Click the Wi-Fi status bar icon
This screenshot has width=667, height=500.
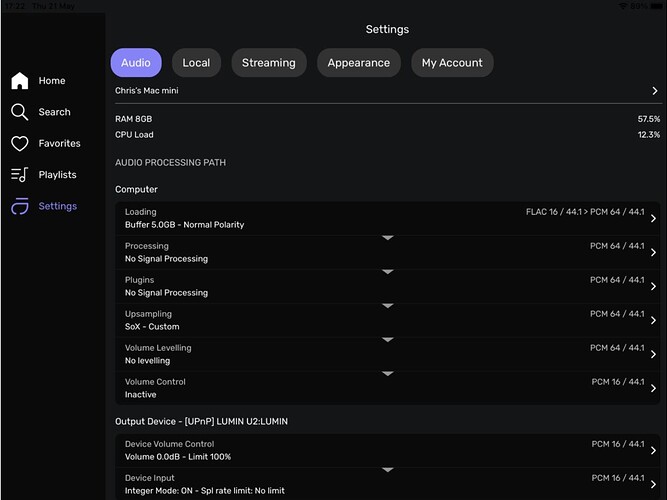(x=623, y=6)
